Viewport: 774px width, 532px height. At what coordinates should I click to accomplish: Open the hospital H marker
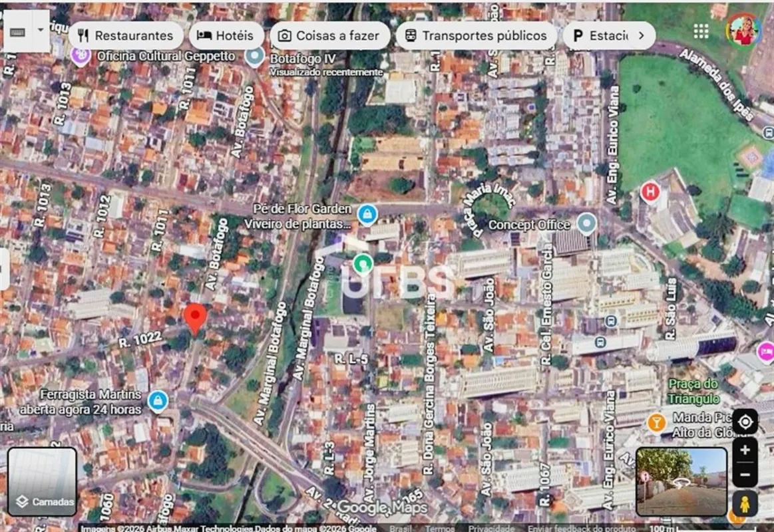tap(650, 192)
